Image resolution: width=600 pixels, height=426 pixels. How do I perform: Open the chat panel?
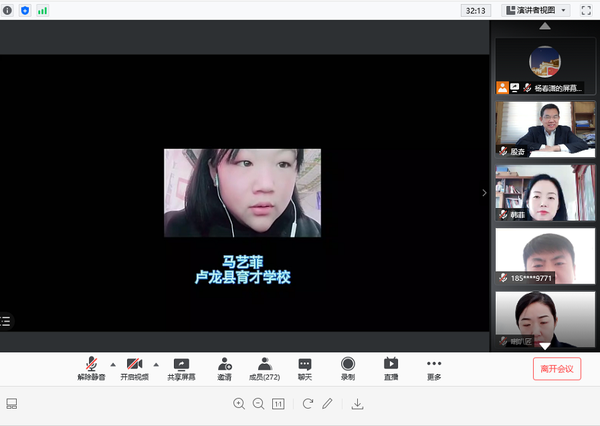(x=305, y=369)
